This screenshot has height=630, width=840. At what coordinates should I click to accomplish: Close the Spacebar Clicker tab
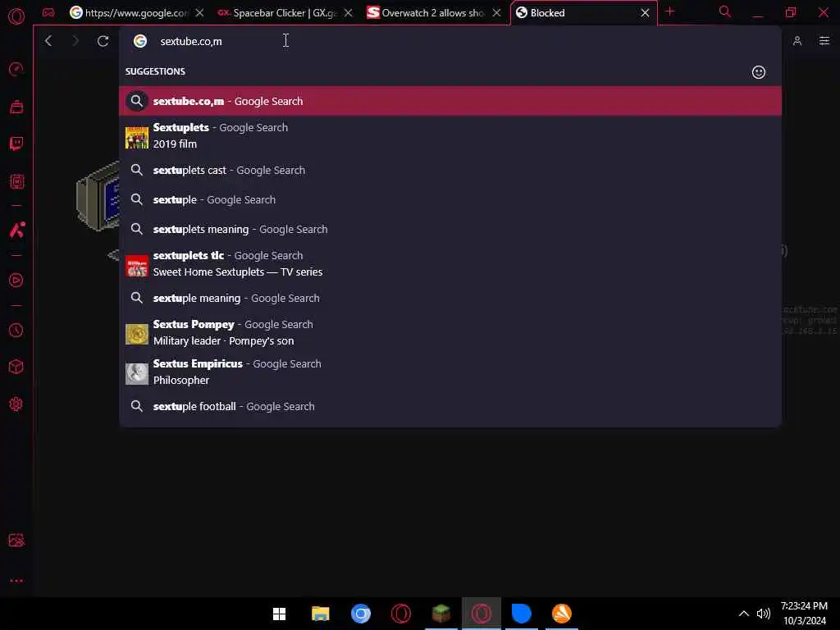pos(348,13)
